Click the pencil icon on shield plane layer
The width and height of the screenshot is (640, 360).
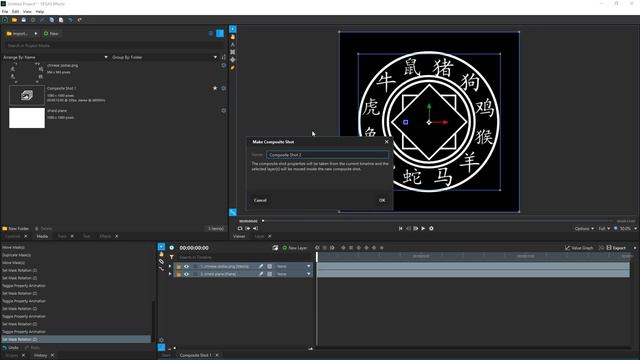coord(261,274)
